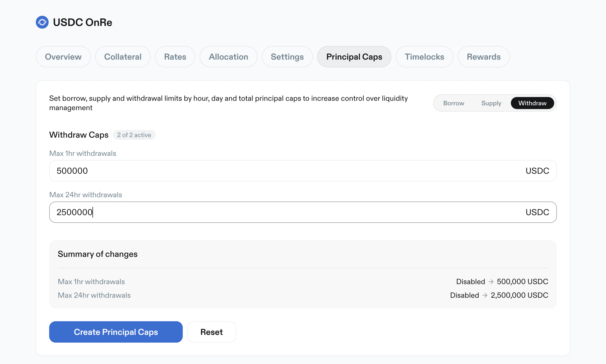Open the Settings tab

287,57
